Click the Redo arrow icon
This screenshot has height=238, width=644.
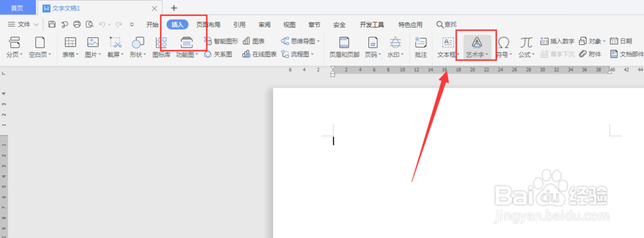118,24
